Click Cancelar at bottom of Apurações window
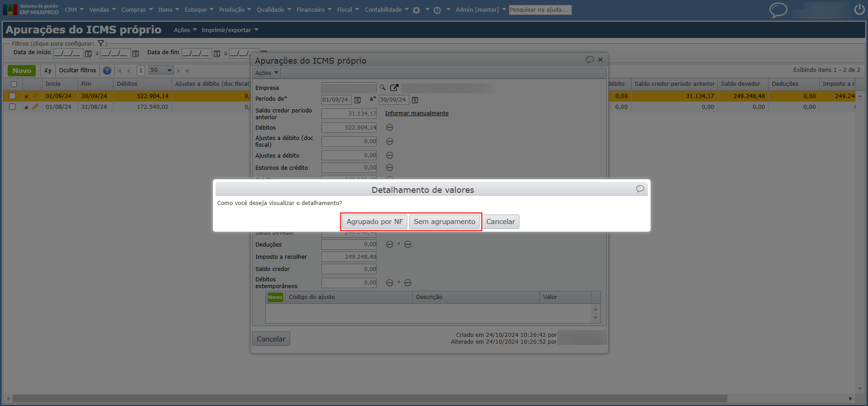The height and width of the screenshot is (406, 868). pyautogui.click(x=271, y=339)
